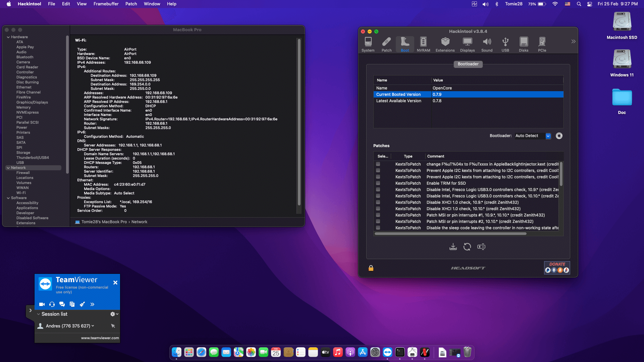Open the PCIe section in Hackintool
644x362 pixels.
542,44
